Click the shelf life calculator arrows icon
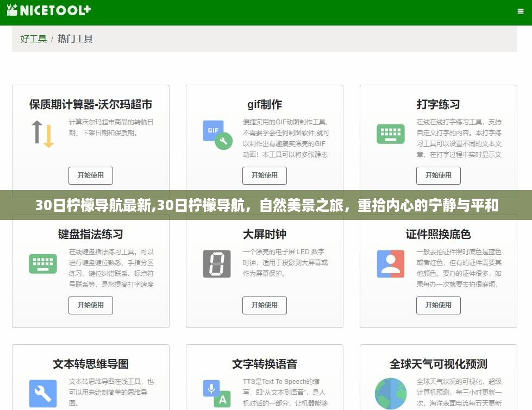The image size is (532, 410). point(43,134)
